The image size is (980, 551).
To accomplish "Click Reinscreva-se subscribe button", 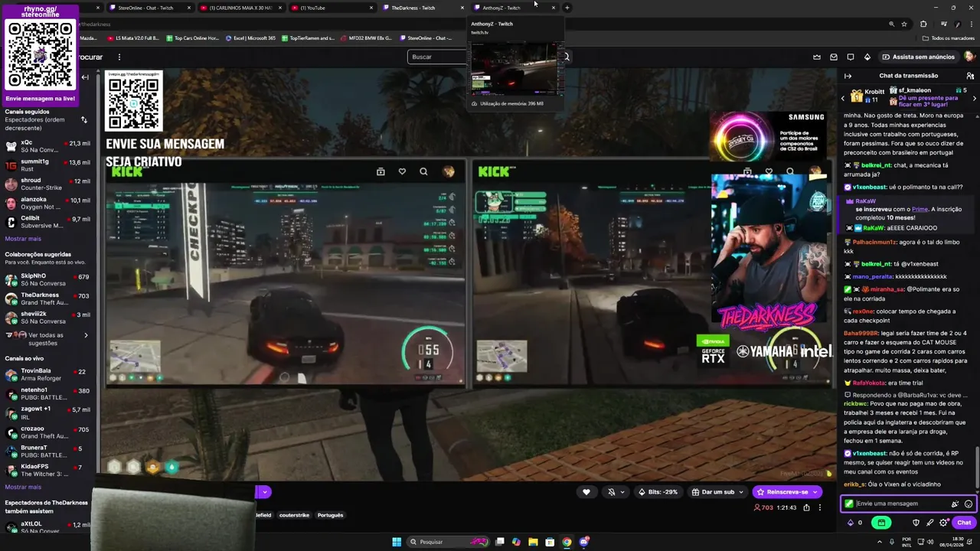I will click(786, 492).
